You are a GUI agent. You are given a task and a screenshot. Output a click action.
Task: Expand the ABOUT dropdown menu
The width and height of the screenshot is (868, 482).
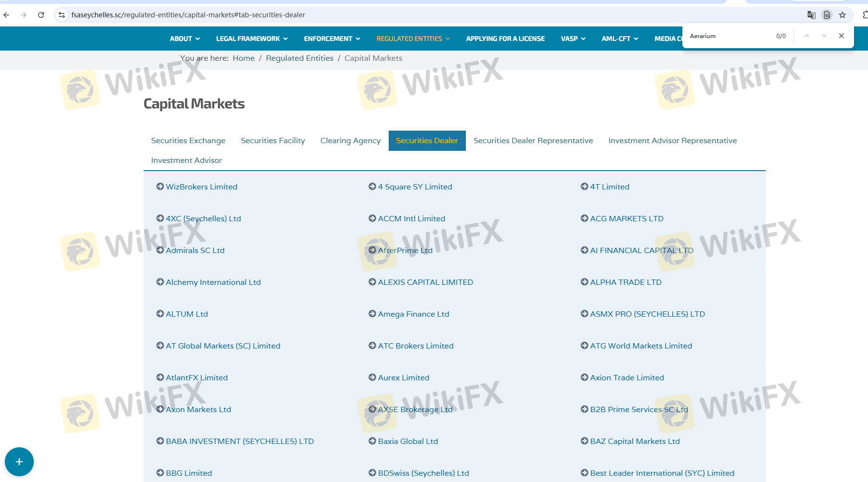pyautogui.click(x=185, y=39)
